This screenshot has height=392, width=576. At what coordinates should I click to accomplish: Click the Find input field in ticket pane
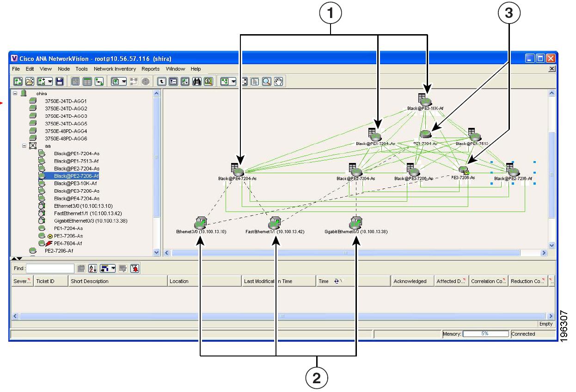(50, 268)
